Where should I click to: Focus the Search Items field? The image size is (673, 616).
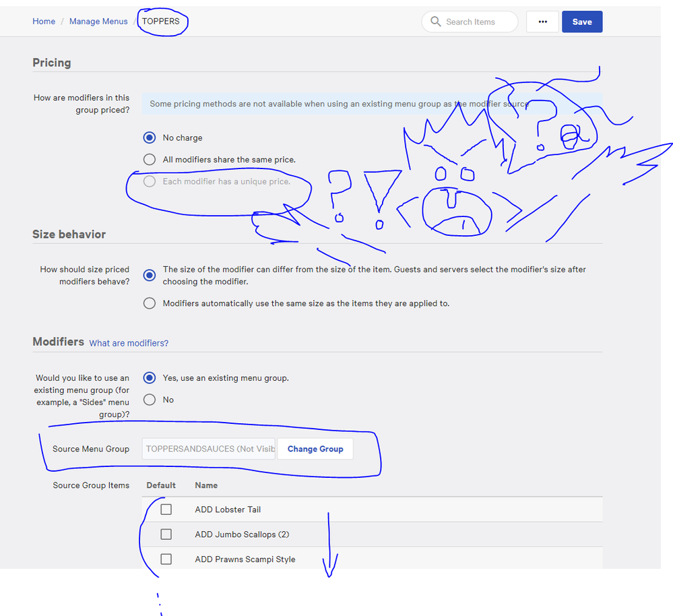point(478,22)
